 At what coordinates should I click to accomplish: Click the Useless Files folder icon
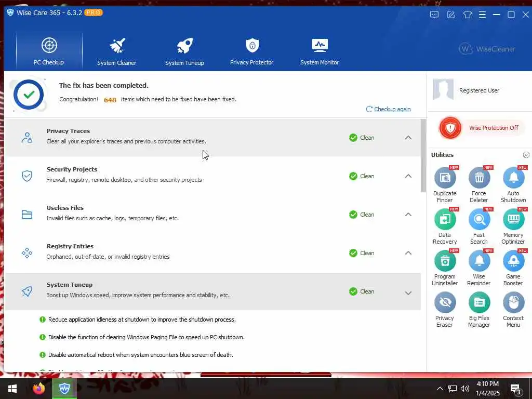pyautogui.click(x=27, y=215)
